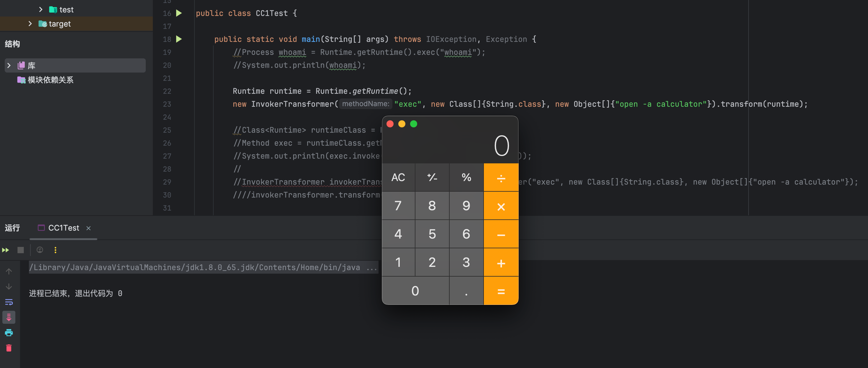Zoom the Calculator with the green button
The image size is (868, 368).
pos(413,124)
